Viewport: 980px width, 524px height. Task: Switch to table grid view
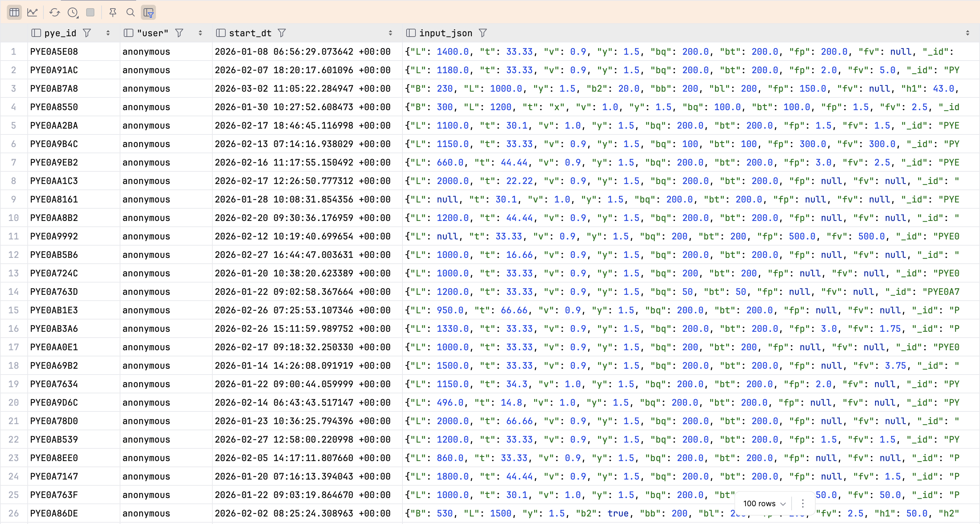(14, 13)
